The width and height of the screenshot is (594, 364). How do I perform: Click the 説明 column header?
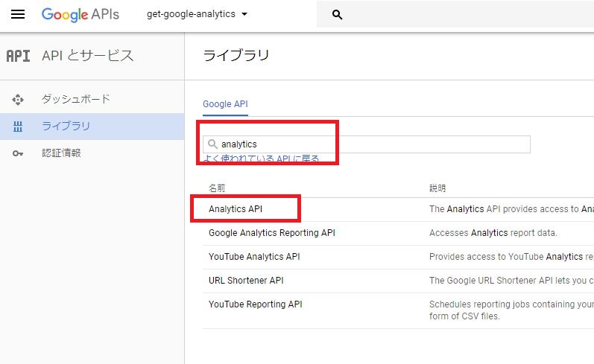[437, 188]
